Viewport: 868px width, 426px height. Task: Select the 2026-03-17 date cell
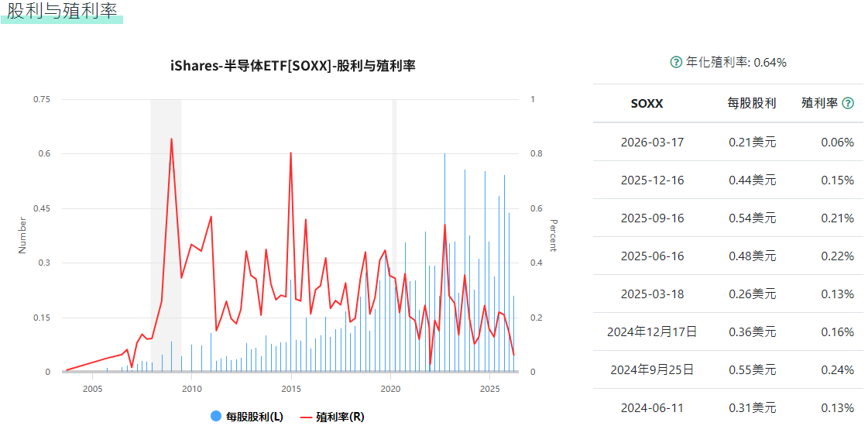click(652, 143)
